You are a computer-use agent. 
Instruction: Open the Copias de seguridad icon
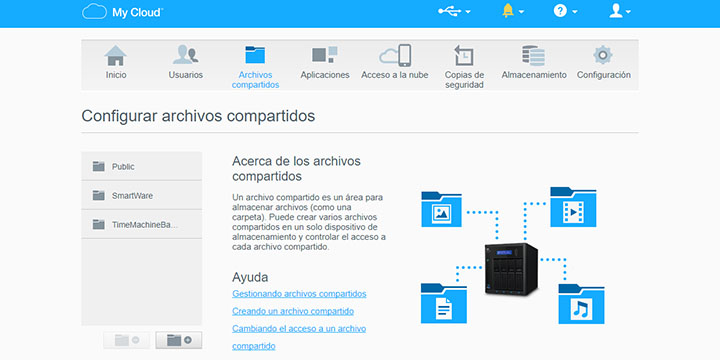[464, 55]
